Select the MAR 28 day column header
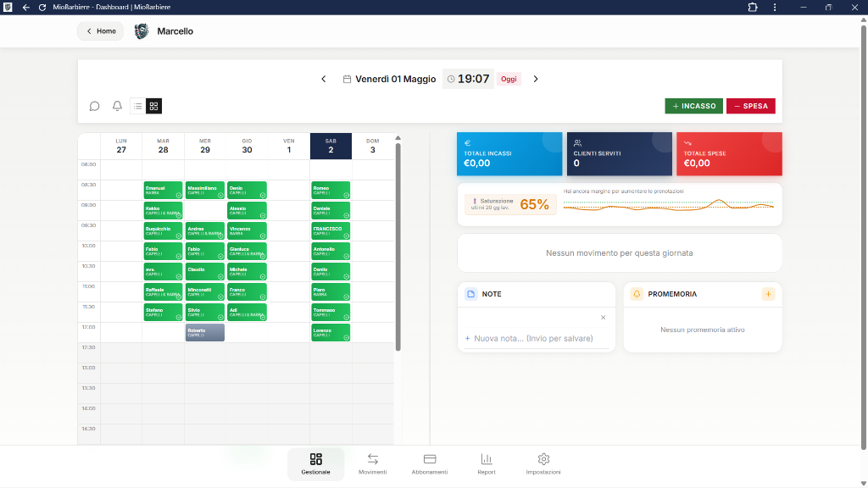The width and height of the screenshot is (868, 488). click(x=164, y=146)
